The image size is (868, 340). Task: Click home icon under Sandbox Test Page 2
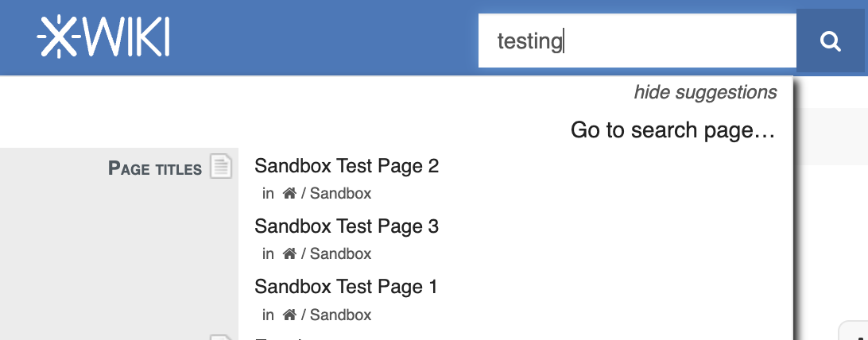[x=289, y=193]
